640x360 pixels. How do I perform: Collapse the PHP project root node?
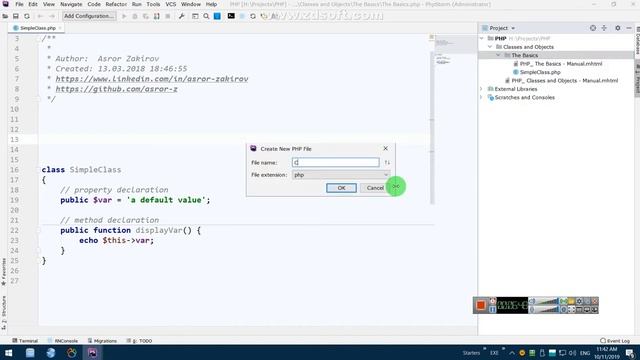click(x=482, y=38)
